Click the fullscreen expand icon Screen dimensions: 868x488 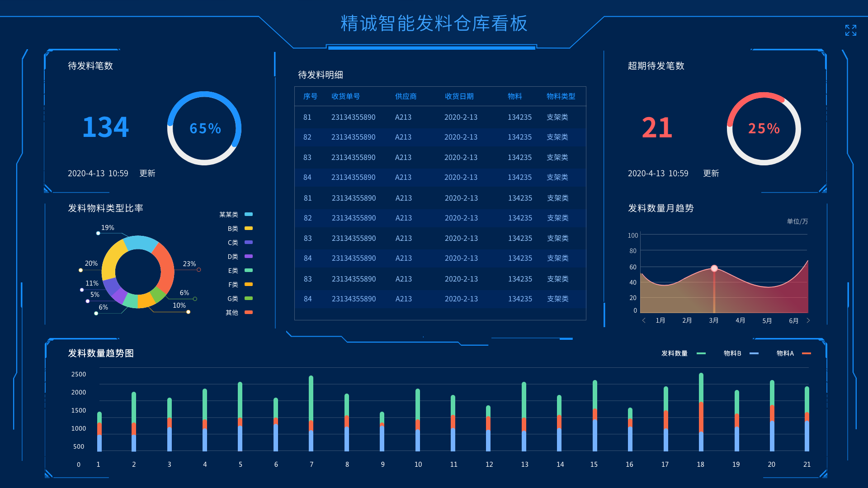coord(850,30)
